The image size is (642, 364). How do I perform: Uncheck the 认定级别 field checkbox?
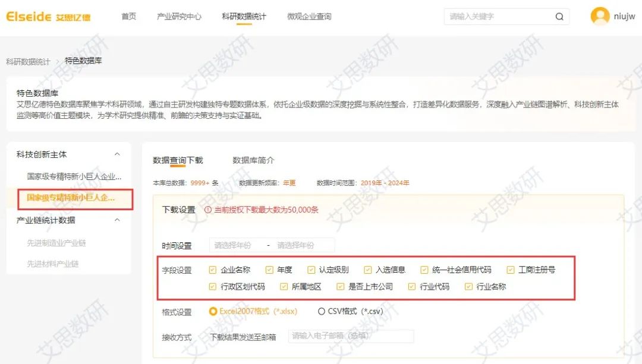click(311, 270)
